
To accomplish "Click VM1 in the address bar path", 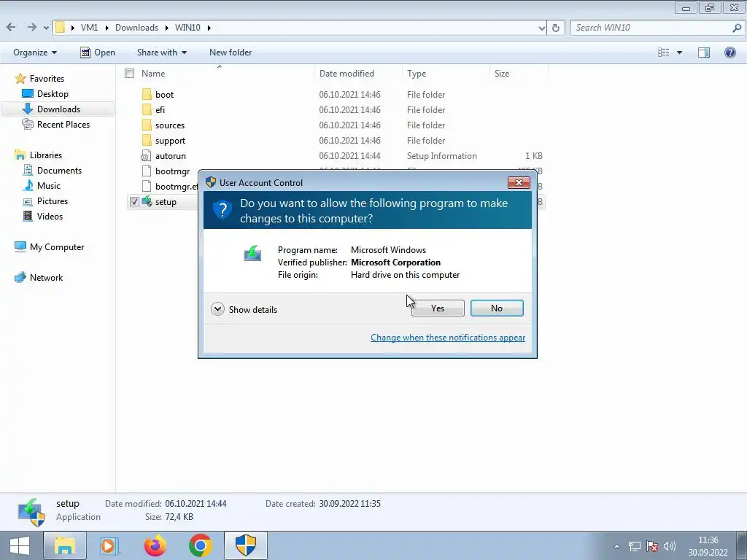I will point(89,28).
